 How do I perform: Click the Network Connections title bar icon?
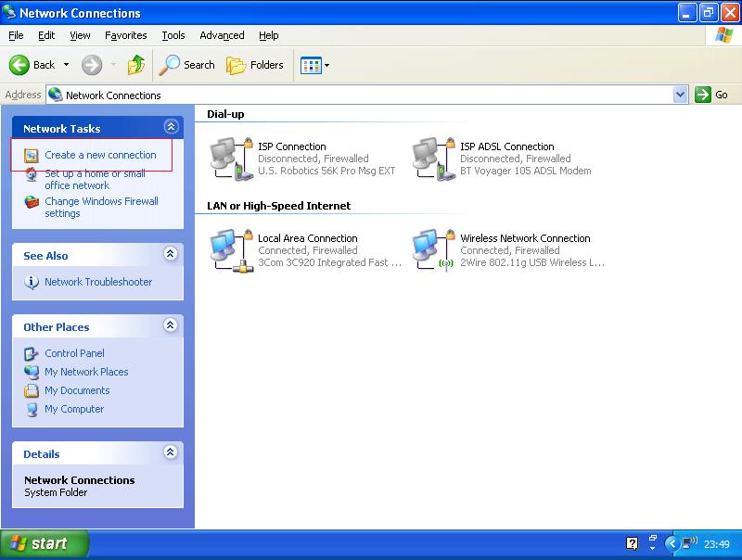point(9,12)
